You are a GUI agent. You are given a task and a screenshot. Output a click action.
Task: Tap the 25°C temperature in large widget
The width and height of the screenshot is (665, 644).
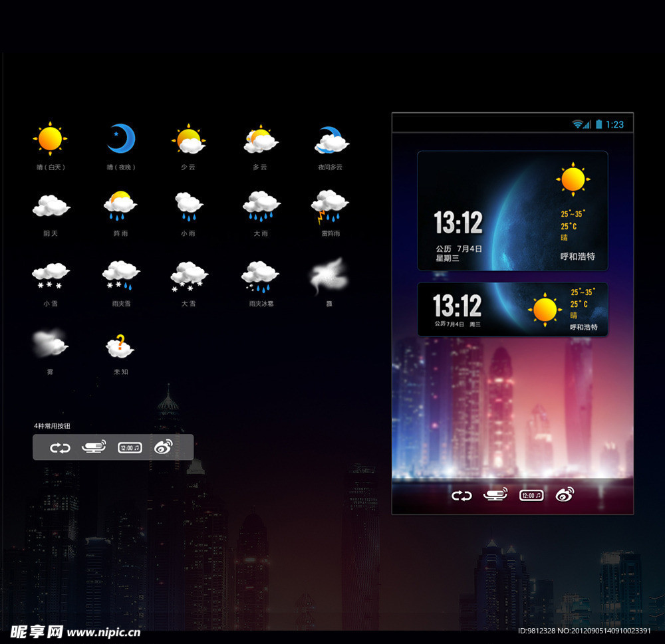(x=569, y=226)
